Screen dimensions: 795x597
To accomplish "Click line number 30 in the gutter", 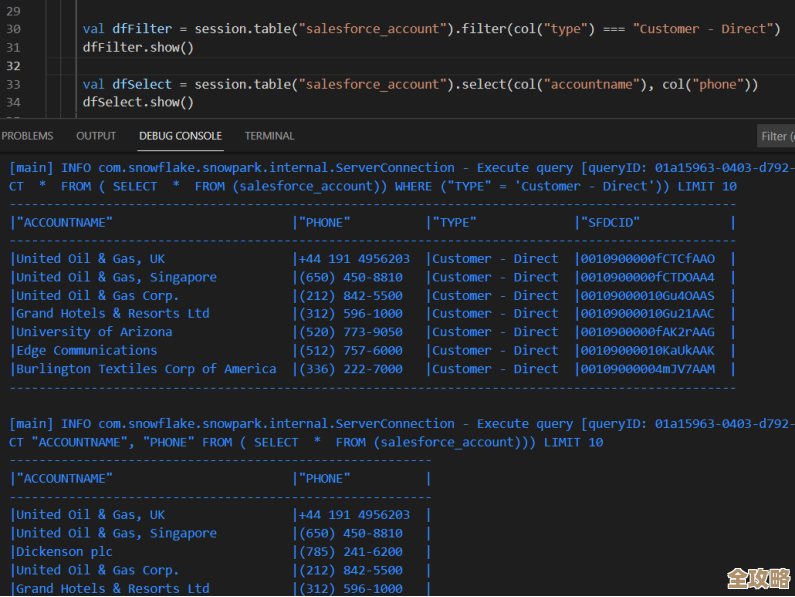I will click(13, 29).
